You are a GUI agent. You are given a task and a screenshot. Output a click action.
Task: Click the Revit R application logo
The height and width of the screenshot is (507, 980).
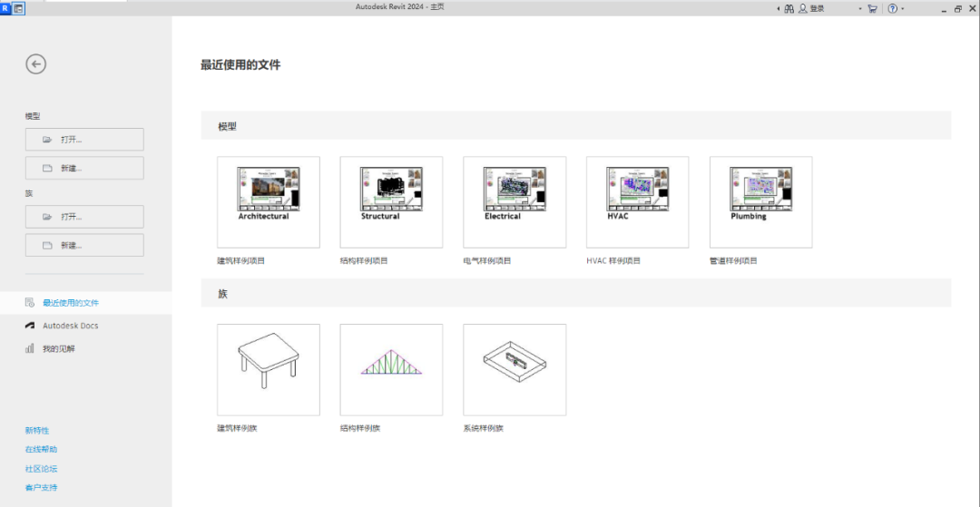tap(5, 8)
